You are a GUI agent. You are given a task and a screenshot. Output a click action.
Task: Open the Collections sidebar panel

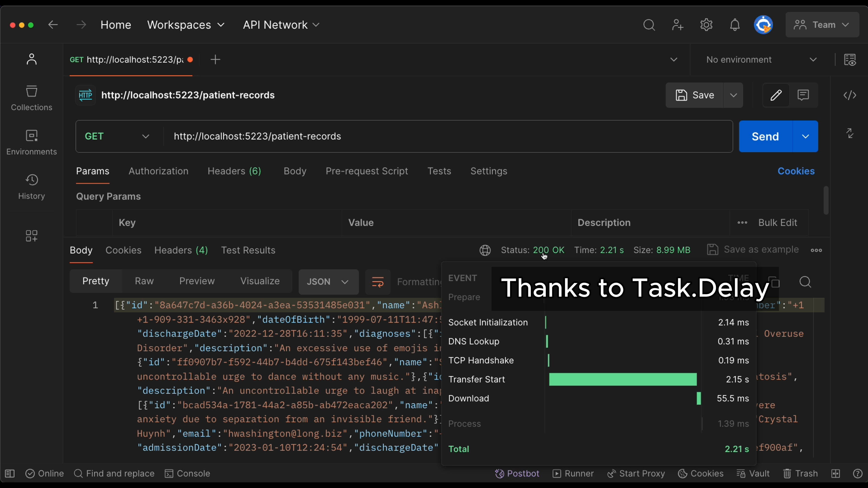pyautogui.click(x=31, y=98)
